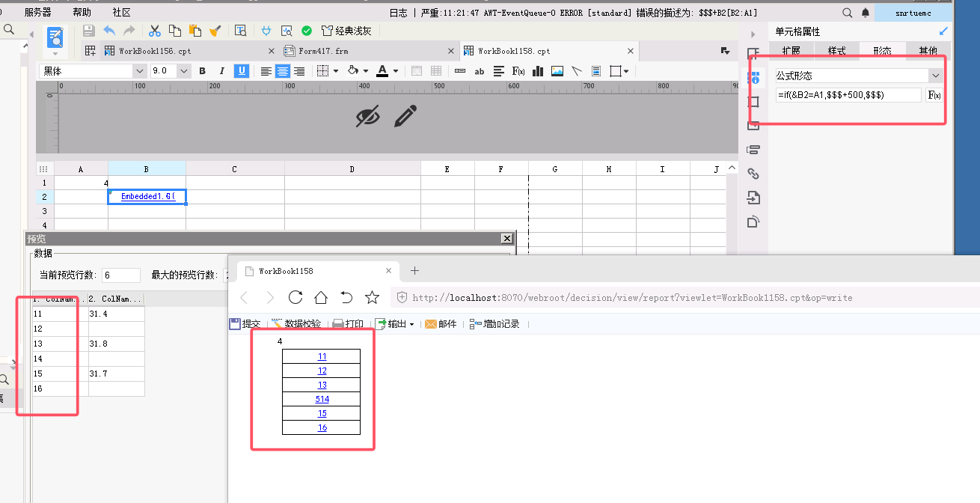980x503 pixels.
Task: Click the 当前预览行数 input field
Action: pyautogui.click(x=121, y=275)
